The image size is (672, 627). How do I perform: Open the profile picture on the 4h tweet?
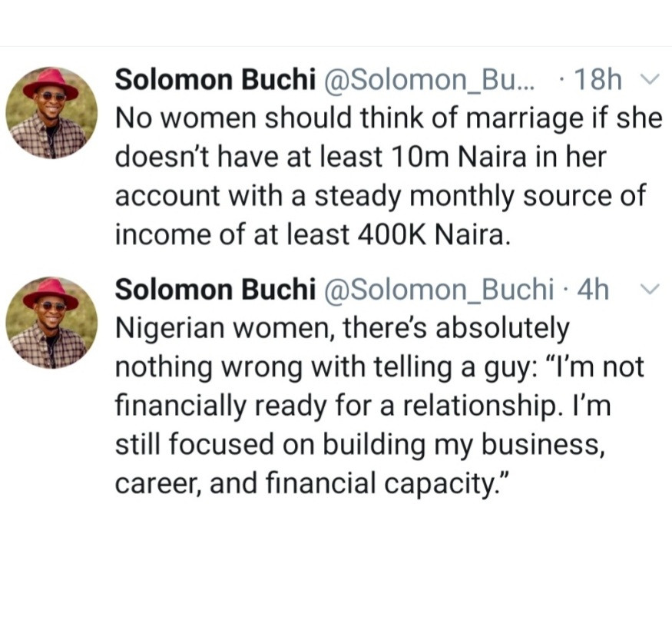pyautogui.click(x=51, y=323)
